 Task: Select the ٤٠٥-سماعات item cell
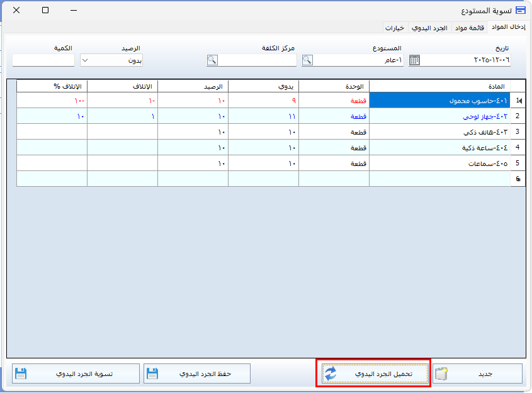(x=439, y=163)
